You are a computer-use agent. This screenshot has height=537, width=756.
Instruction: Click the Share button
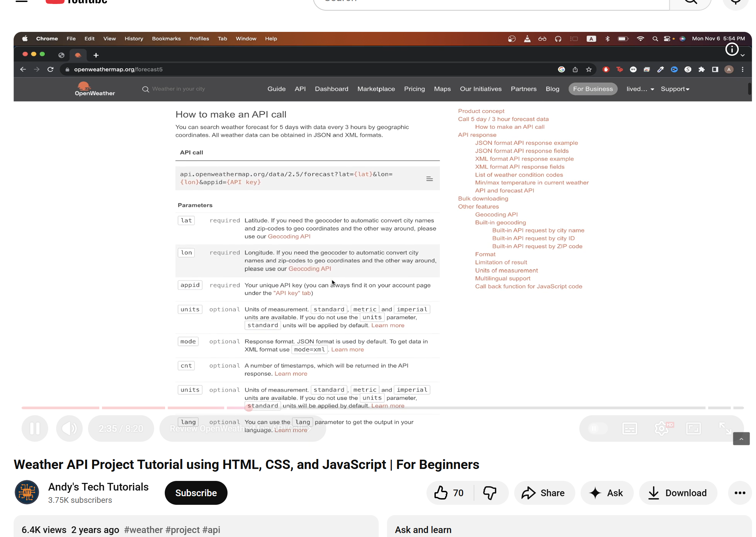click(544, 493)
